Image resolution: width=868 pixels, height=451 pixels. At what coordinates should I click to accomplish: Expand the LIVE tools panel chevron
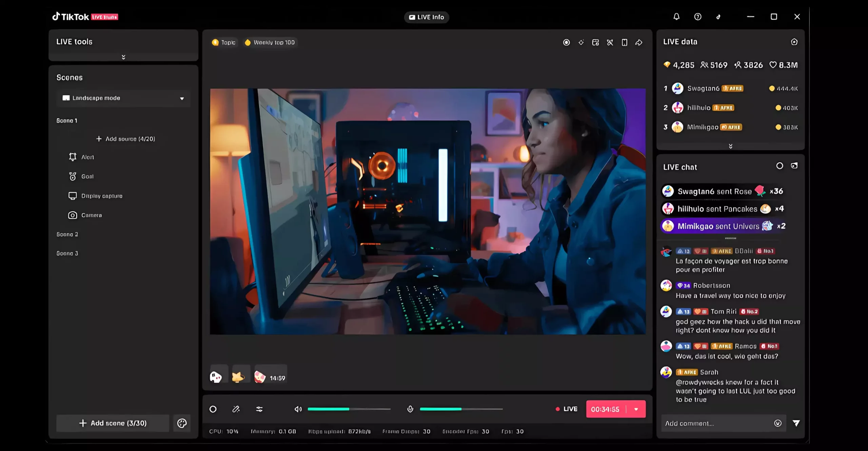coord(123,57)
